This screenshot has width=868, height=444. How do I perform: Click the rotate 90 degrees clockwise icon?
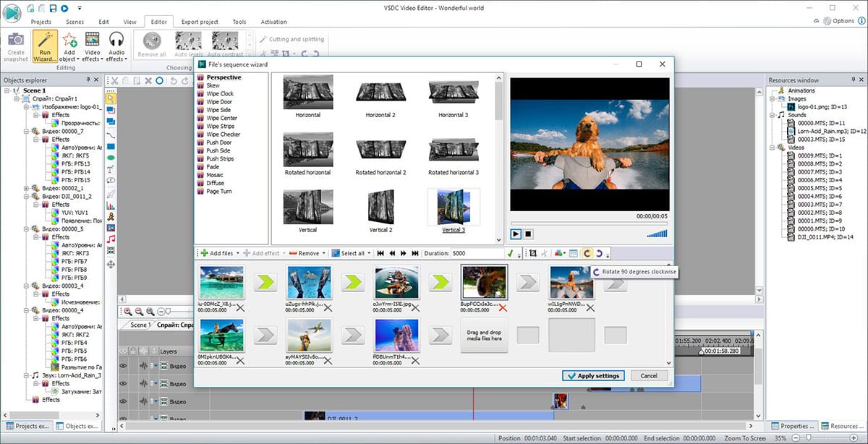click(587, 253)
